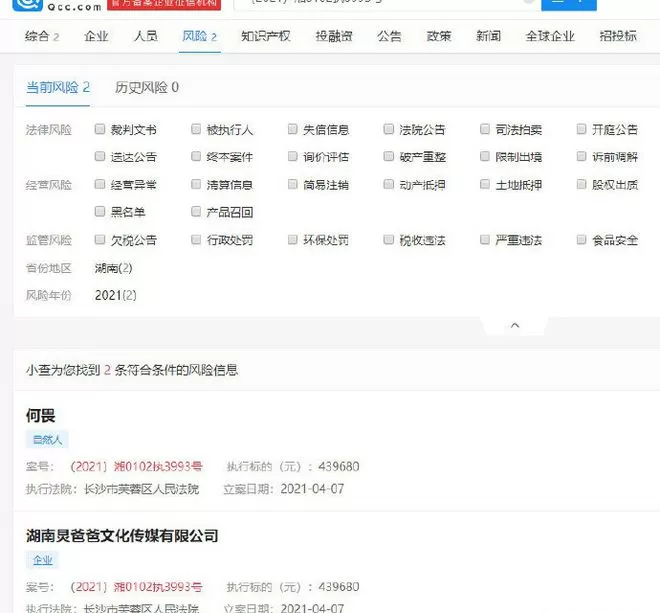The width and height of the screenshot is (660, 613).
Task: Check the 裁判文书 checkbox
Action: tap(100, 129)
